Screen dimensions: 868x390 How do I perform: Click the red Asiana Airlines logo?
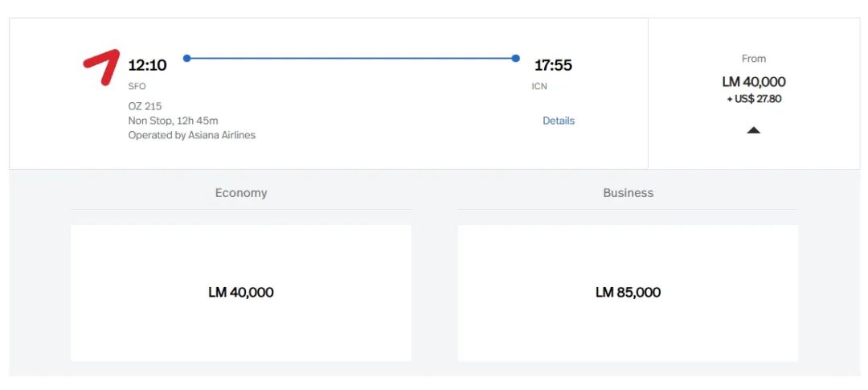(x=101, y=67)
